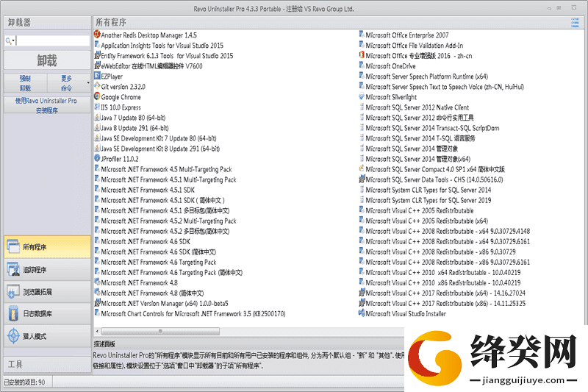Change list view mode icon
The height and width of the screenshot is (392, 588).
(575, 23)
